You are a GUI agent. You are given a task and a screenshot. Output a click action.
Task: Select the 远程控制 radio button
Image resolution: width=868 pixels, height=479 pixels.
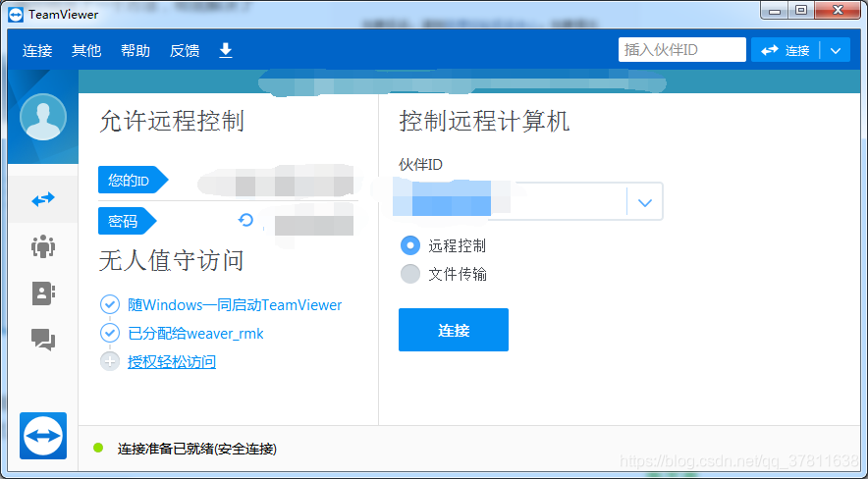click(x=410, y=245)
